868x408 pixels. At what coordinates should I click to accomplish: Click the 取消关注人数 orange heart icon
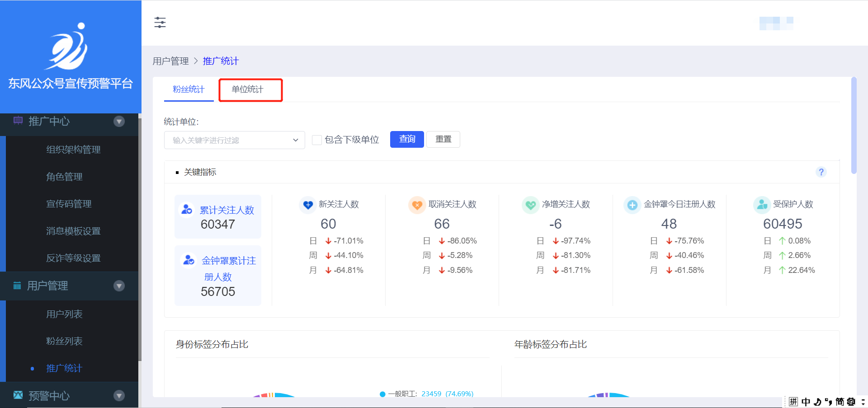coord(417,205)
